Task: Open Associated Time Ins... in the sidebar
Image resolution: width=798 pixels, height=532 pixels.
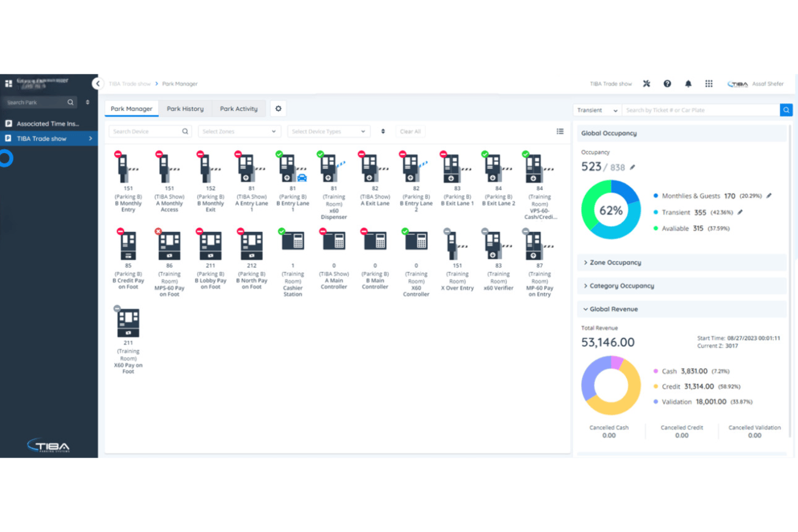Action: pyautogui.click(x=49, y=123)
